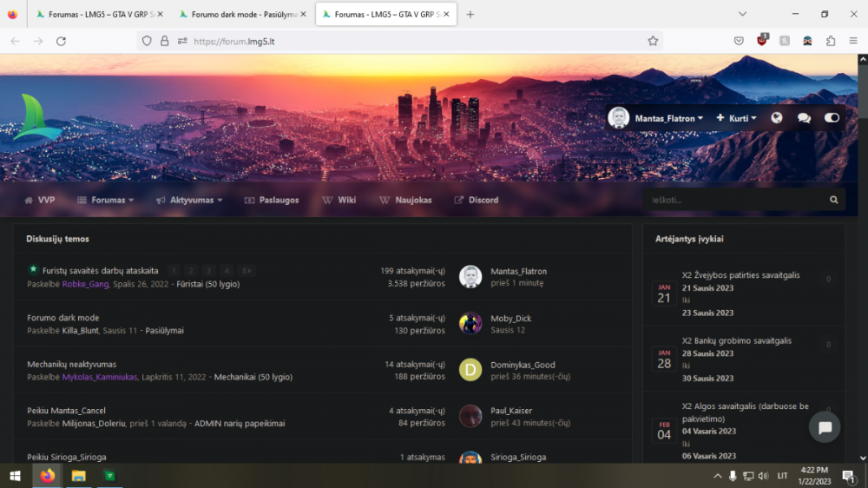Open Paul_Kaiser last poster name
This screenshot has width=868, height=488.
point(511,411)
